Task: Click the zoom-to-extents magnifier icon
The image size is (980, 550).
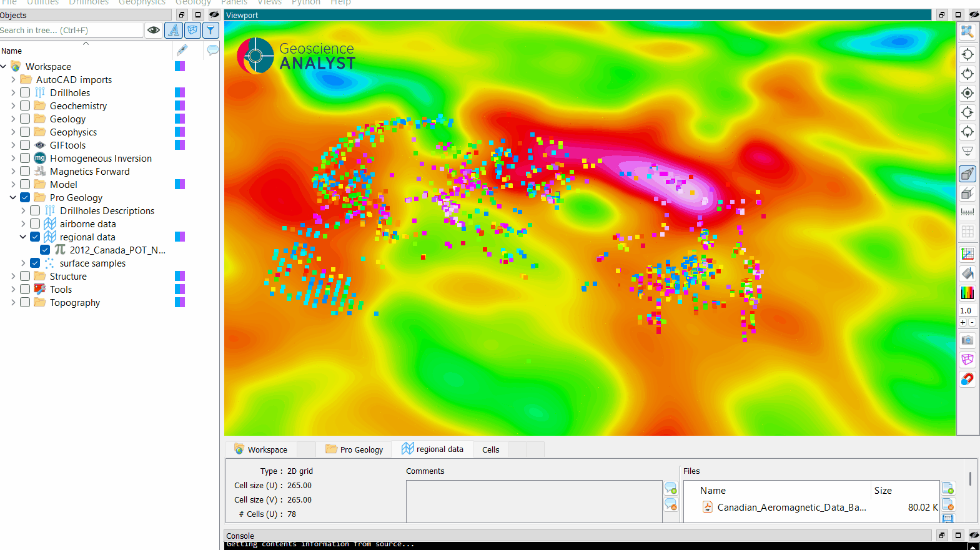Action: coord(967,31)
